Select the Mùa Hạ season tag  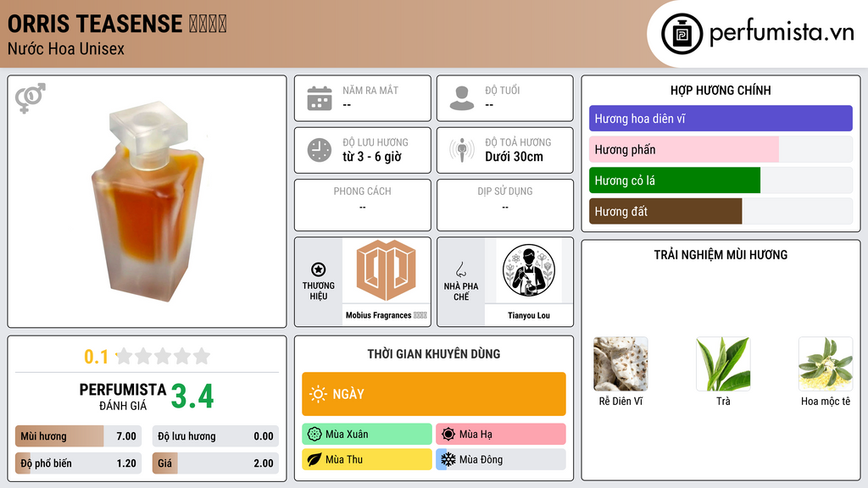(x=501, y=434)
